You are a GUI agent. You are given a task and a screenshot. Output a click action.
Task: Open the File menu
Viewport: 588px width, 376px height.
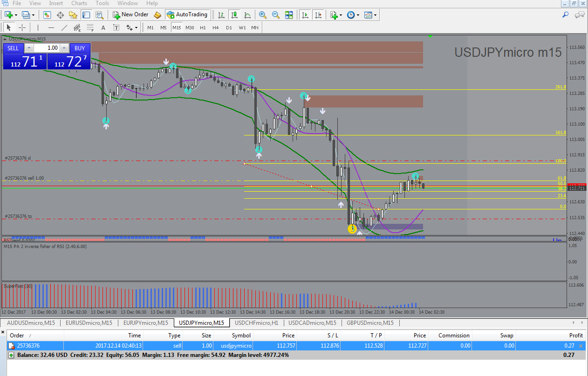(17, 3)
